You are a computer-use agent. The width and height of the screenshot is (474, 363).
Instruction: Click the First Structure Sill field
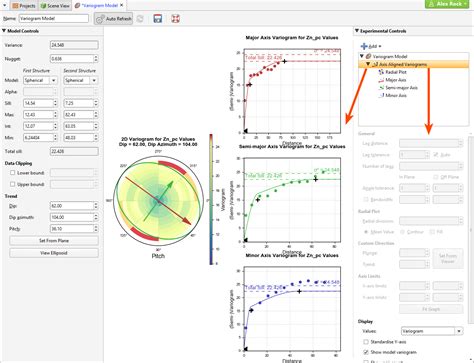click(x=38, y=103)
